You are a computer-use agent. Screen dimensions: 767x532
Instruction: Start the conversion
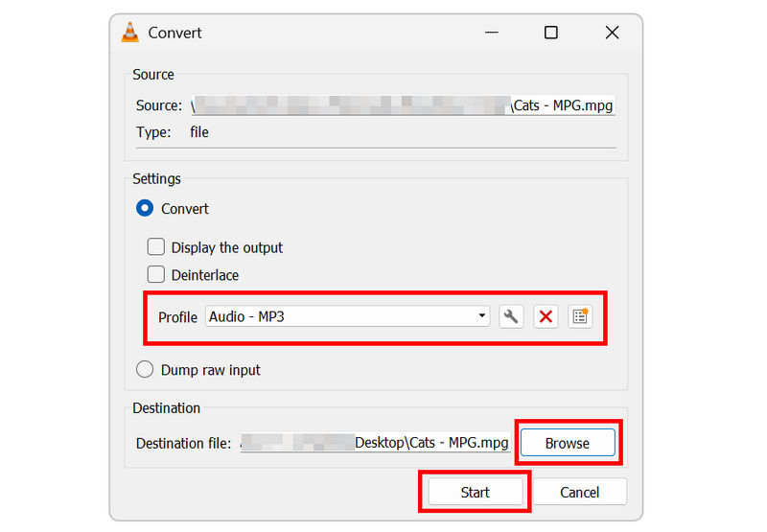pyautogui.click(x=475, y=492)
